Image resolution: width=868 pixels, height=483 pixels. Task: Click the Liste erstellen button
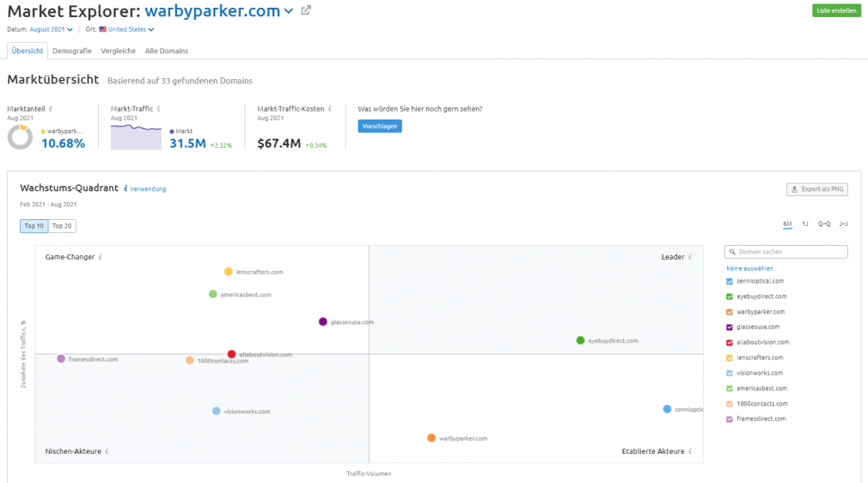pos(836,10)
